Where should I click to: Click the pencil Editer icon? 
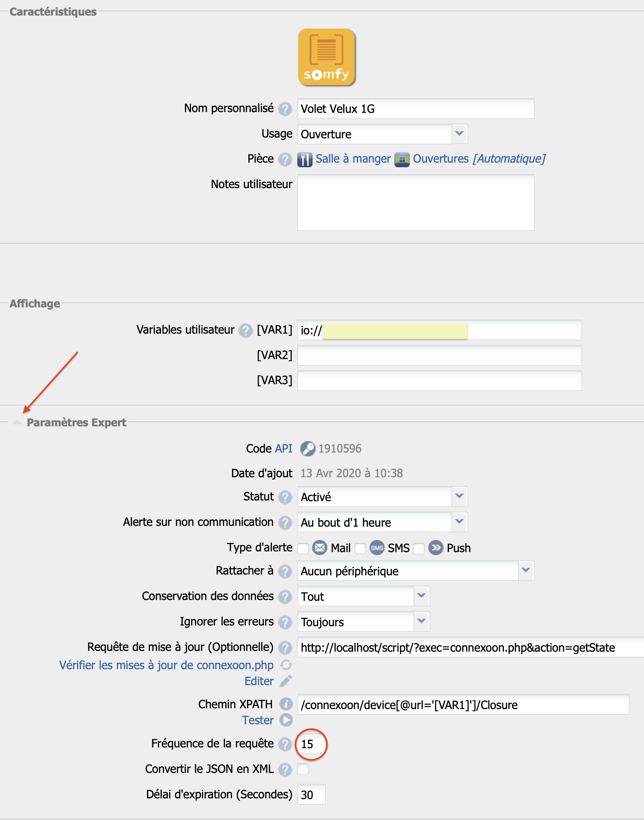pos(286,681)
